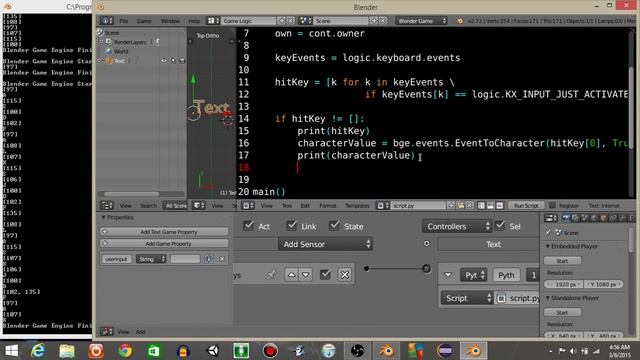This screenshot has width=640, height=360.
Task: Collapse the Standalone Player panel
Action: coord(548,298)
